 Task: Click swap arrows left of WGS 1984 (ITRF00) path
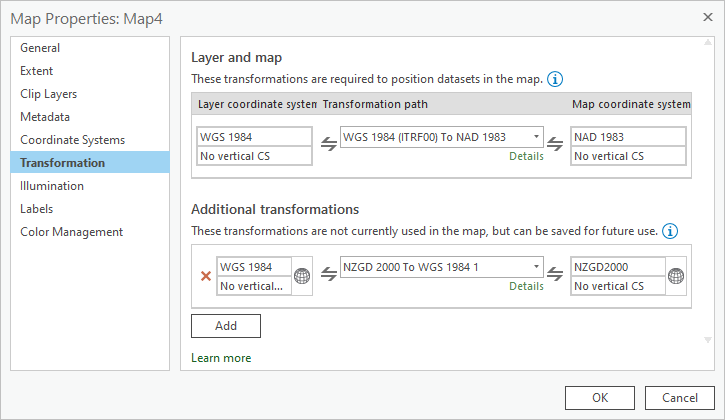point(328,145)
